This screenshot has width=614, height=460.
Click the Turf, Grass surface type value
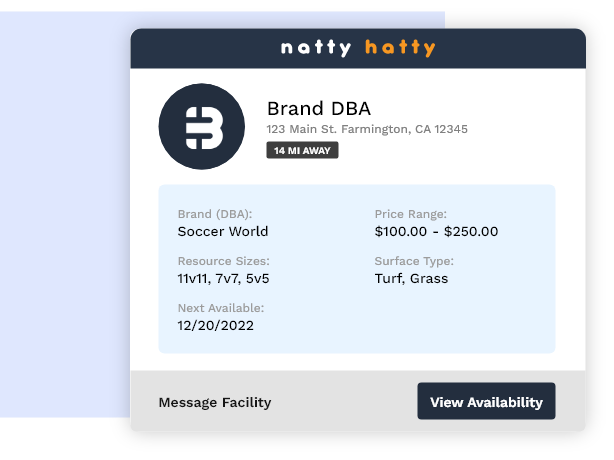pos(411,278)
